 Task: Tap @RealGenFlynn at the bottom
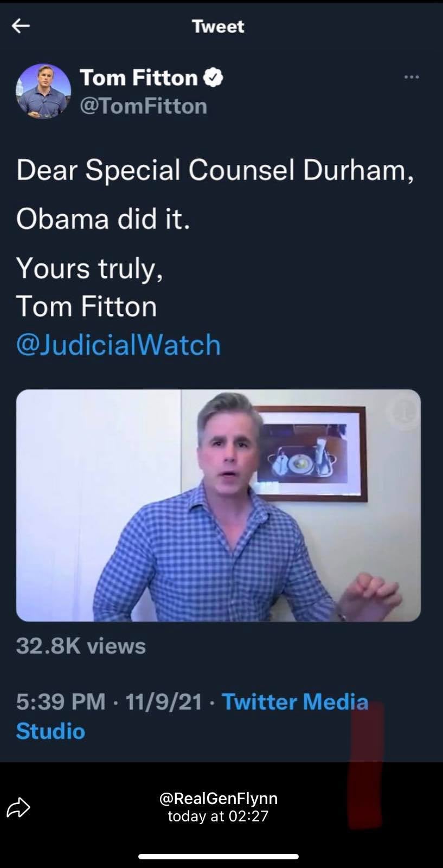[x=219, y=798]
